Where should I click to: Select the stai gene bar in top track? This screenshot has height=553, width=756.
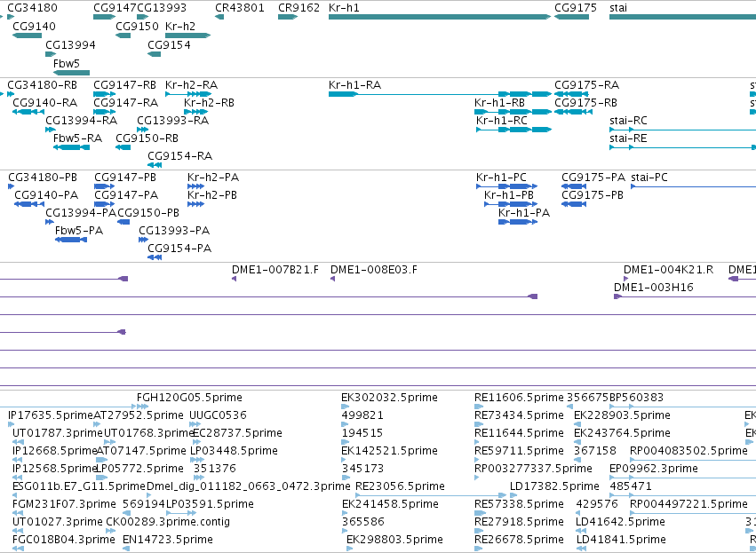(683, 17)
